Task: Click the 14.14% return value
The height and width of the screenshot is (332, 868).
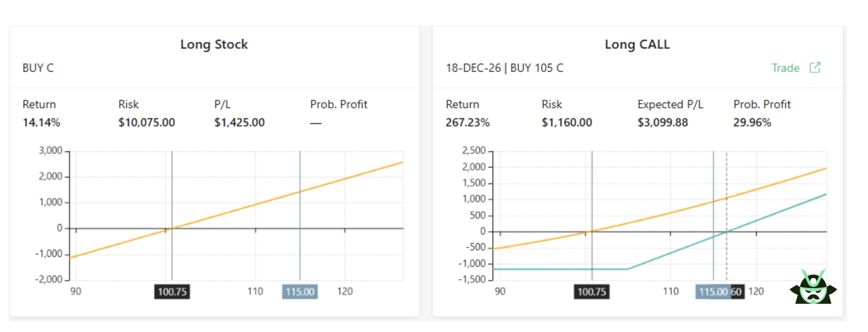Action: (41, 123)
